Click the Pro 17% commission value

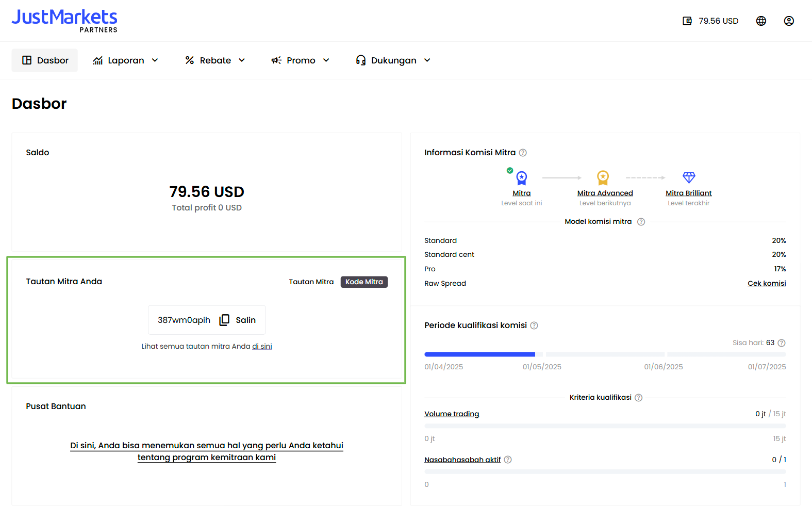[780, 269]
